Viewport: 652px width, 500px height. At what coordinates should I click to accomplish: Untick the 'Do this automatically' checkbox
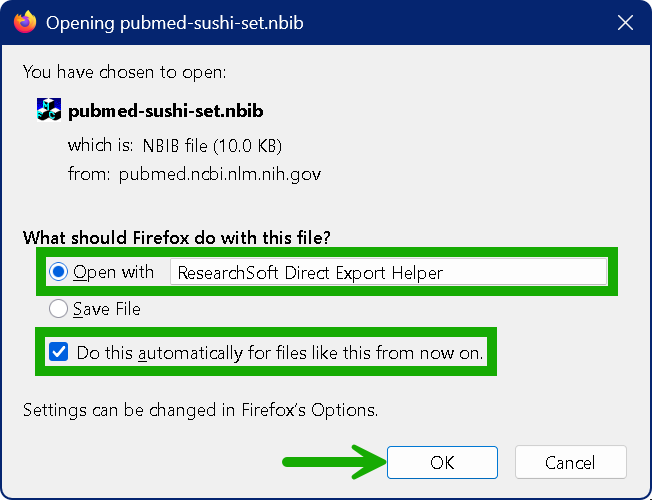tap(58, 352)
